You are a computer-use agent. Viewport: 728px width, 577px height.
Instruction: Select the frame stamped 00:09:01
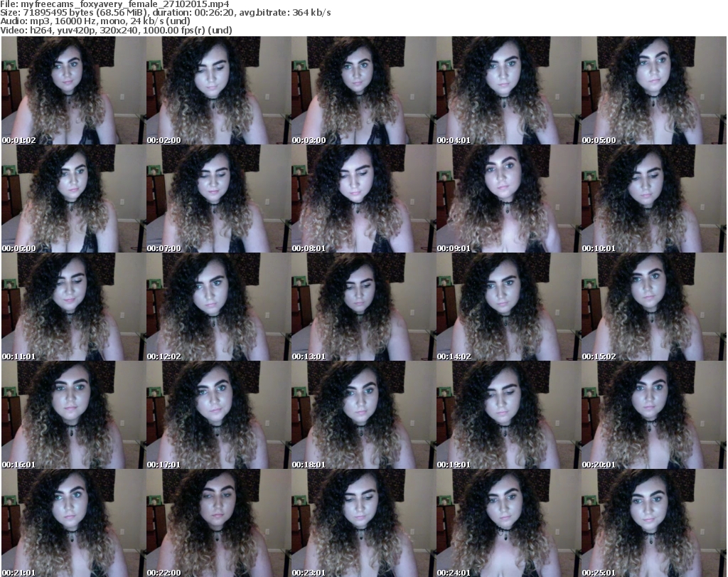point(508,198)
